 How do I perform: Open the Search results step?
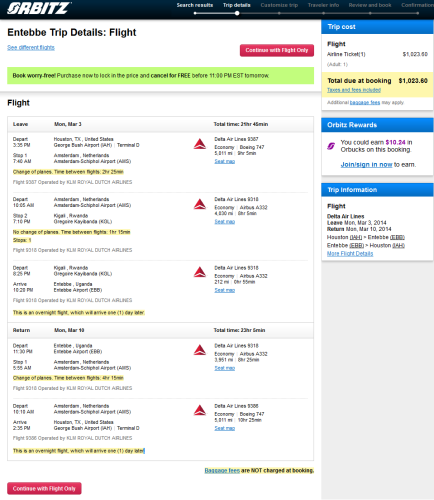(195, 5)
